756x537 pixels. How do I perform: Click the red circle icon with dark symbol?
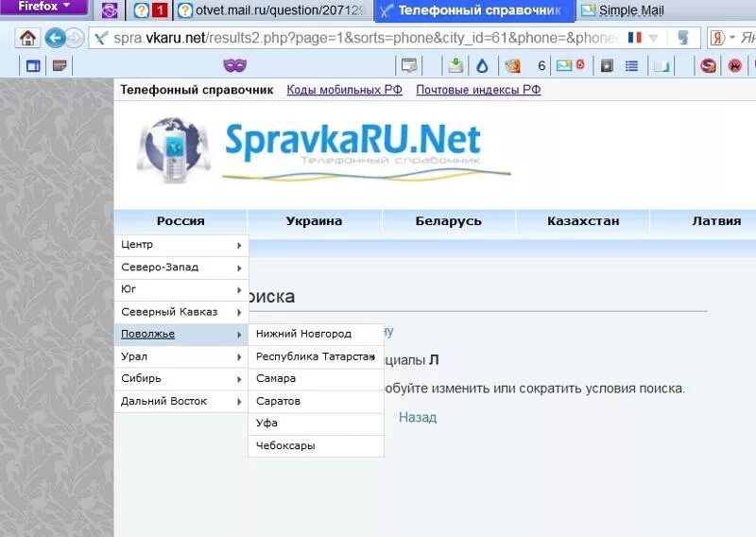(x=735, y=65)
